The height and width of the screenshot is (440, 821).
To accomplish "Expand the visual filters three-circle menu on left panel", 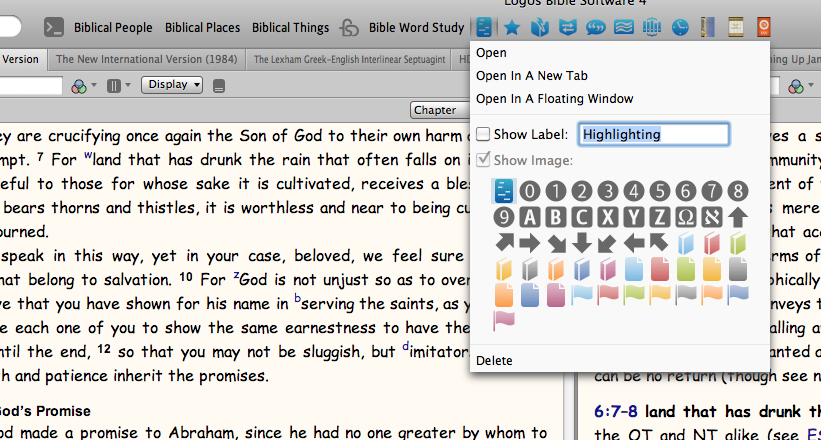I will click(84, 86).
